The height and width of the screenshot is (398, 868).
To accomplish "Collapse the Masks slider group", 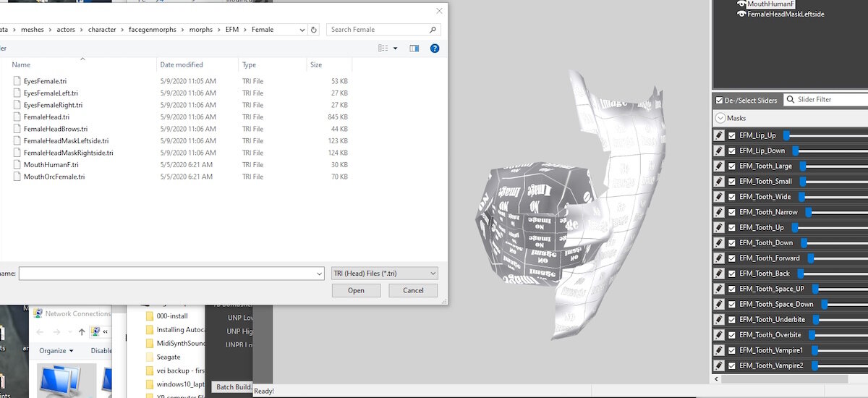I will pos(720,118).
